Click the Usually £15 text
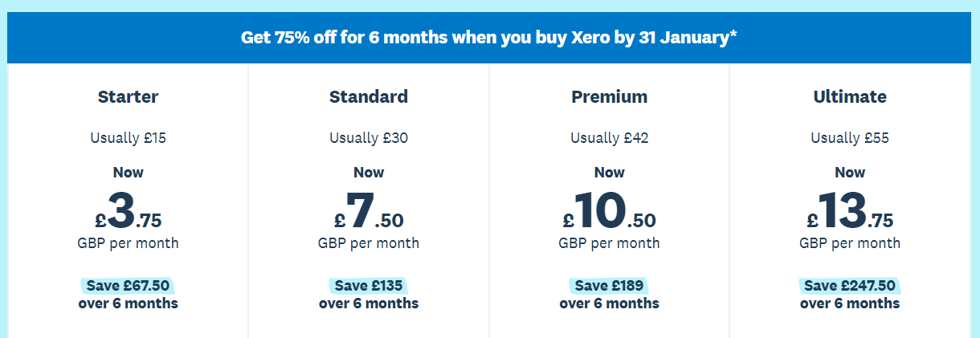 [128, 138]
